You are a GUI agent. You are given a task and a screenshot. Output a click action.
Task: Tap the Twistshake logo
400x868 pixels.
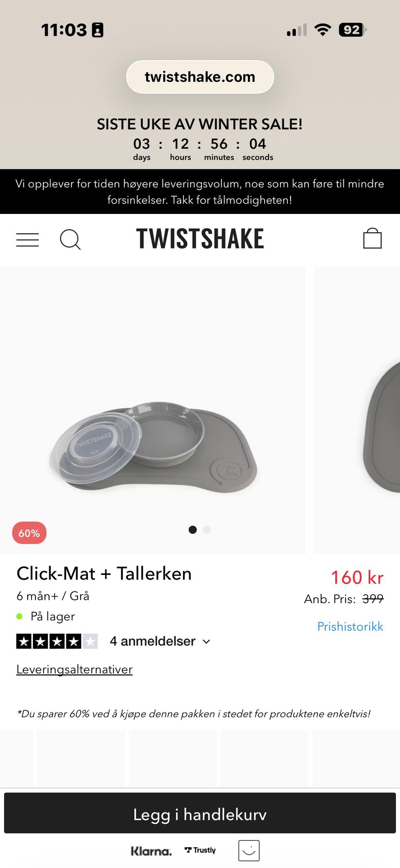200,239
